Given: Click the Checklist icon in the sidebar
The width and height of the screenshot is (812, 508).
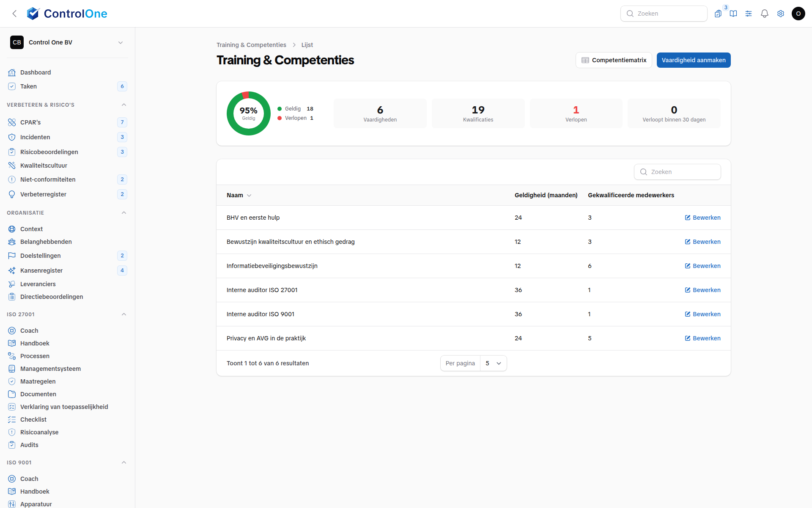Looking at the screenshot, I should click(x=12, y=420).
